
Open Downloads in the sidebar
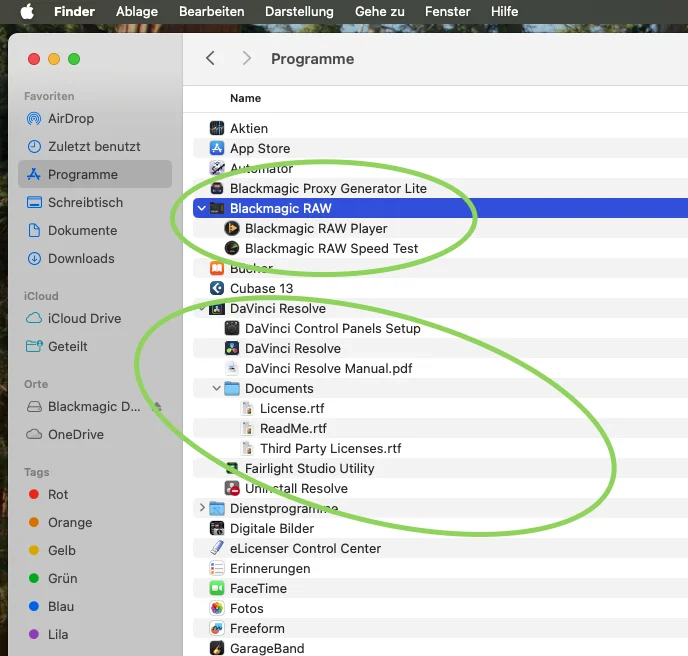95,258
